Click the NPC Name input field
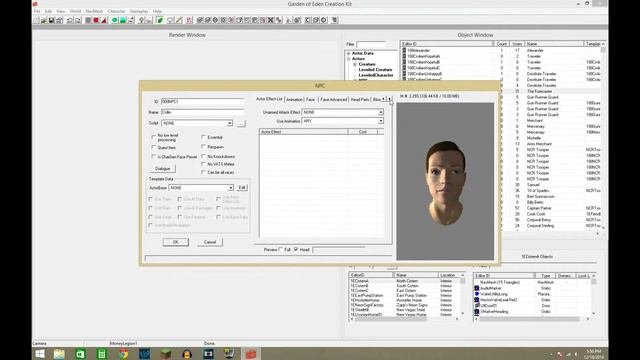Image resolution: width=640 pixels, height=360 pixels. [202, 112]
